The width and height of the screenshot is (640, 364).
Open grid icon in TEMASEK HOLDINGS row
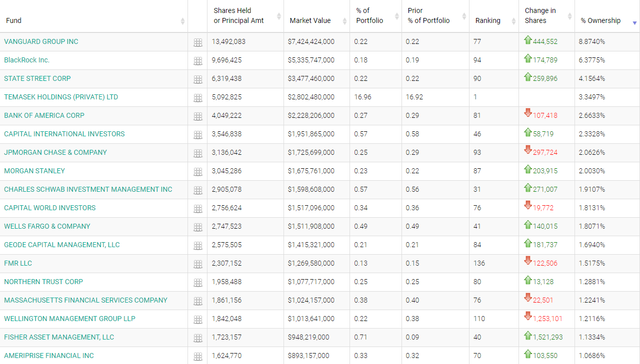(x=198, y=98)
